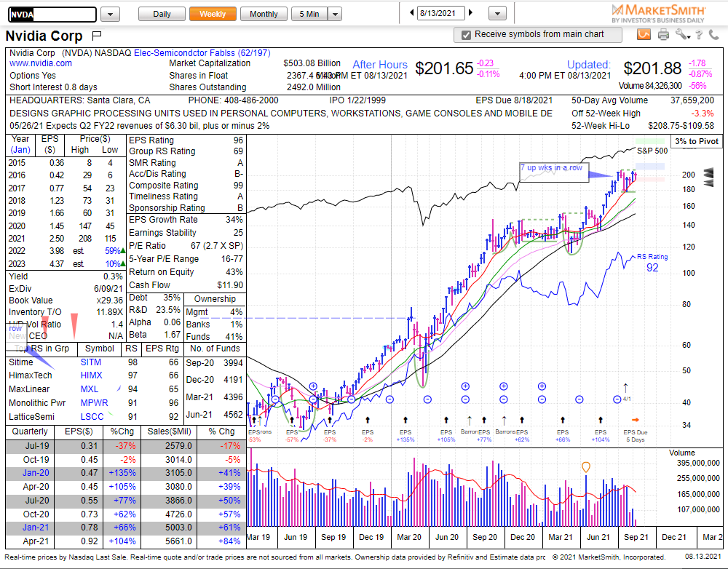Click the 3% to Pivot label

(695, 140)
